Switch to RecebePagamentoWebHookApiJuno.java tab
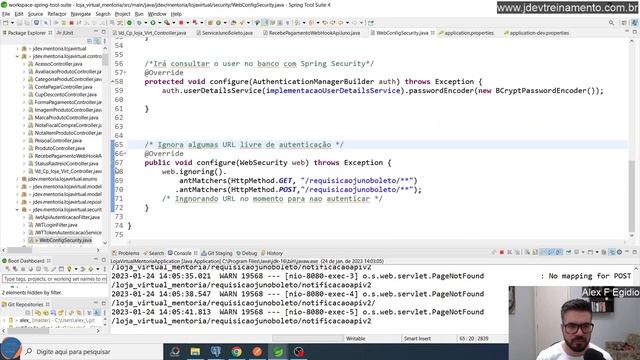 [314, 33]
